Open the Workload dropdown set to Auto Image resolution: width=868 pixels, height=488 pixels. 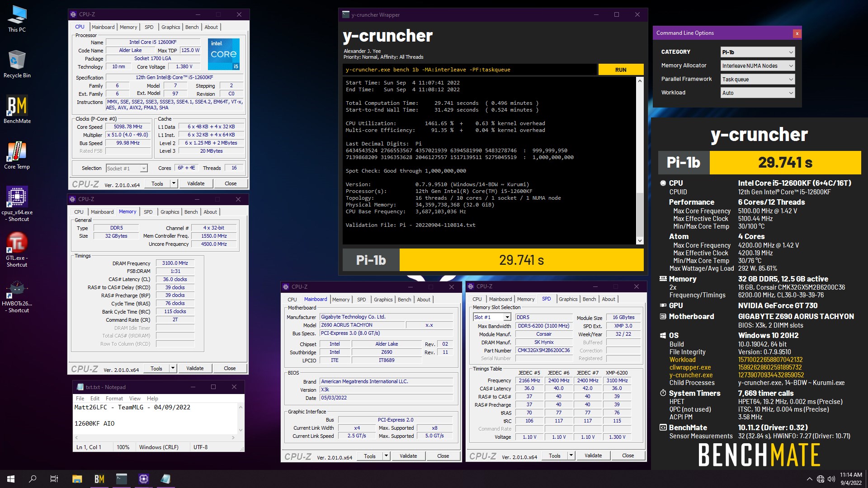757,93
